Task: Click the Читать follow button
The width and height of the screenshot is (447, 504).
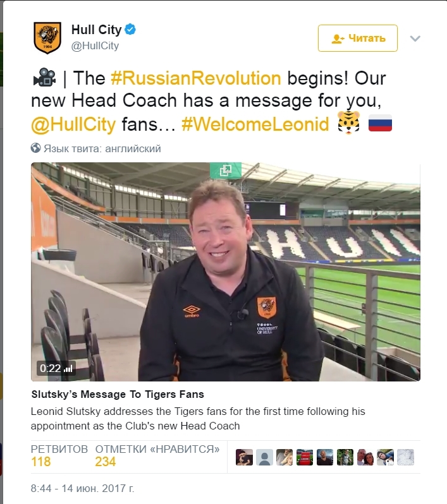Action: (357, 39)
